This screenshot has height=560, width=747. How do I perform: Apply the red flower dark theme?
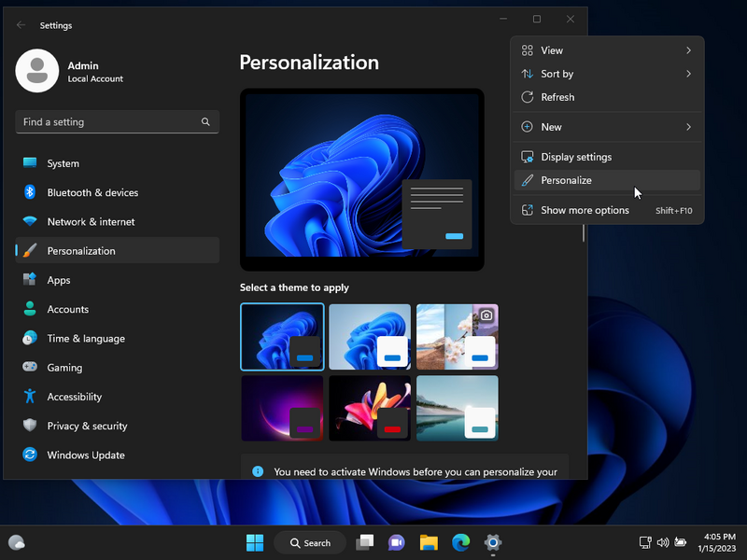point(370,409)
